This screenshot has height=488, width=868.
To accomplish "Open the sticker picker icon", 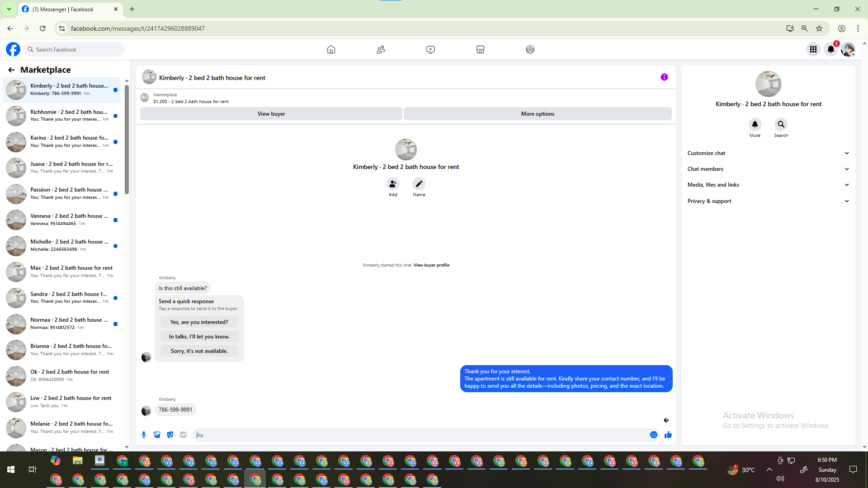I will pyautogui.click(x=170, y=435).
